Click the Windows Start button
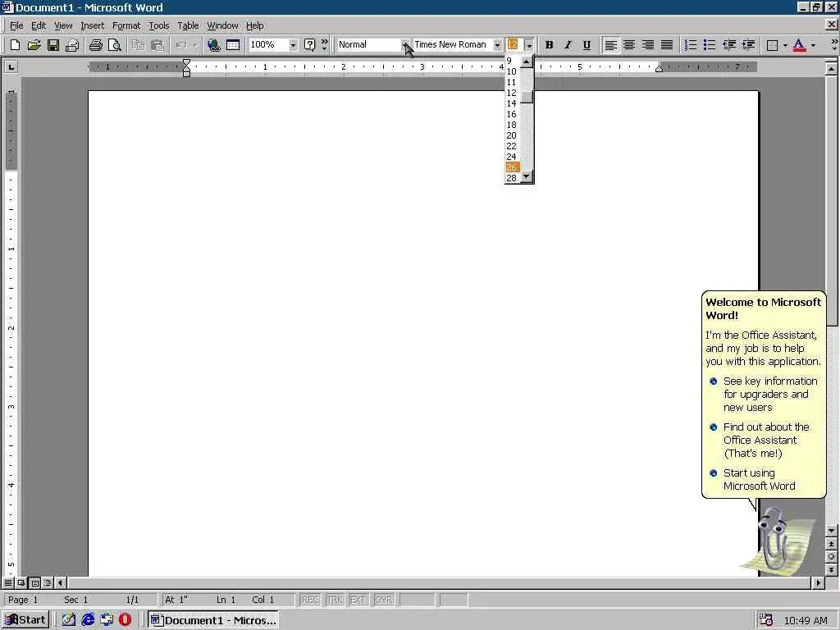The width and height of the screenshot is (840, 630). pos(25,620)
